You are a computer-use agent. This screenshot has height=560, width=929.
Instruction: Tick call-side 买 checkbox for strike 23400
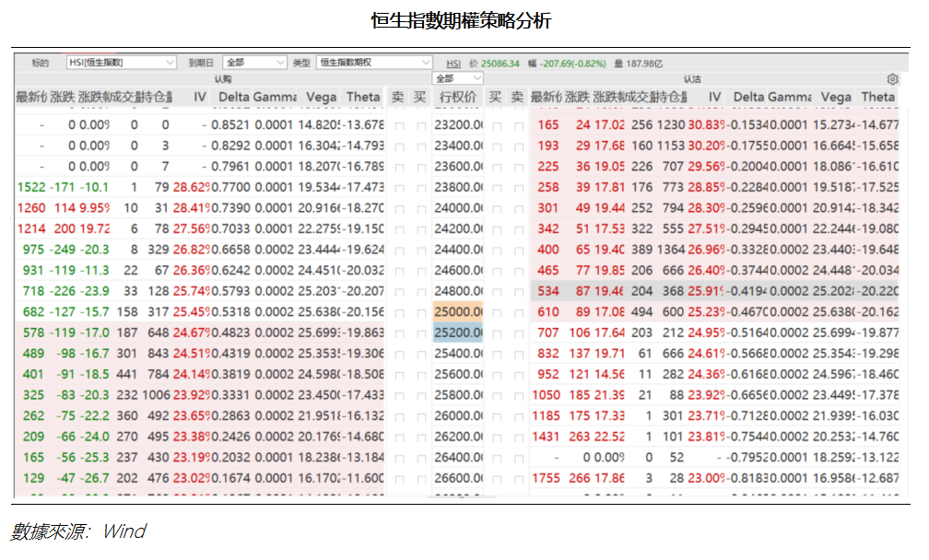(x=421, y=146)
